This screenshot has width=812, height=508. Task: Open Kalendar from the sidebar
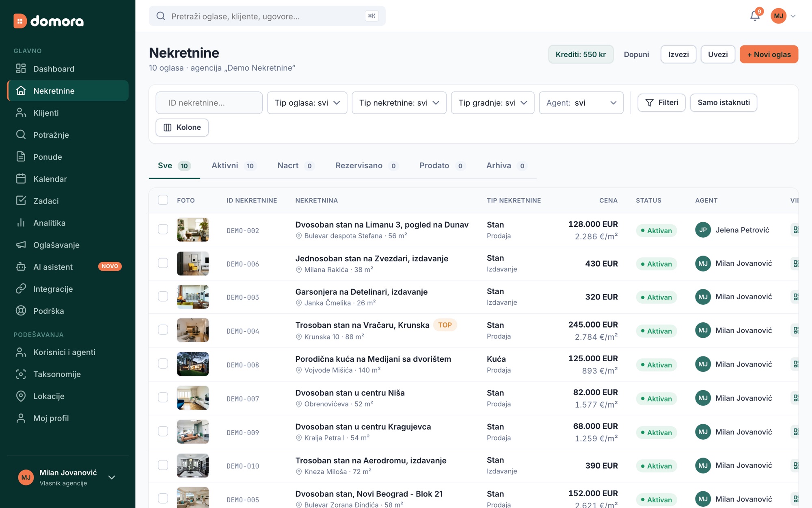(x=68, y=179)
